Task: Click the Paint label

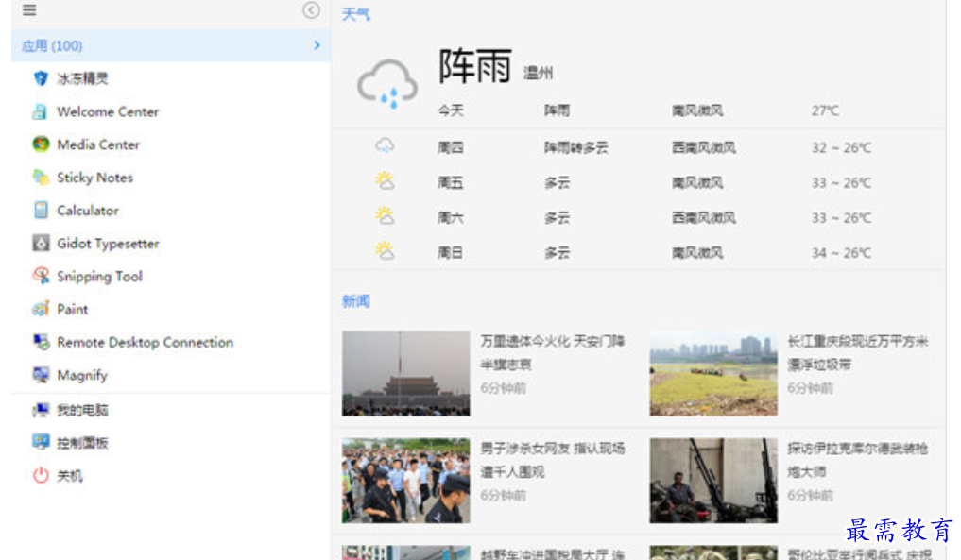Action: tap(73, 309)
